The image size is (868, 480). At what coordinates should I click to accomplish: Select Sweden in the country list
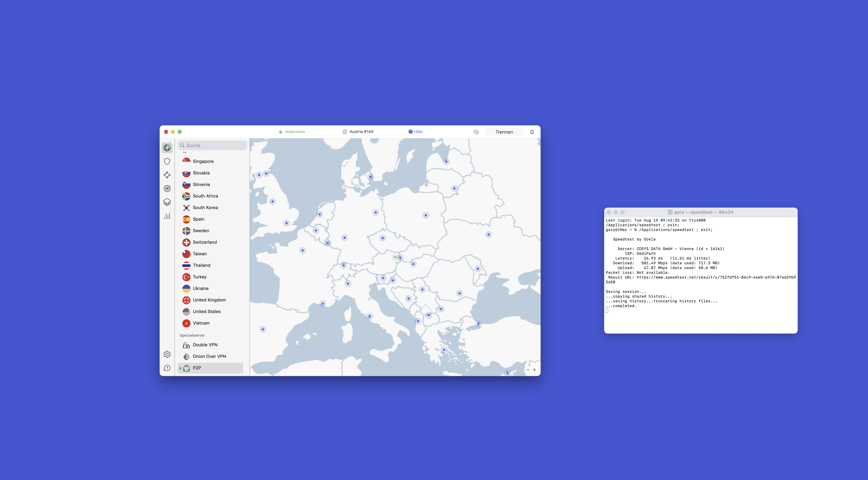tap(210, 230)
